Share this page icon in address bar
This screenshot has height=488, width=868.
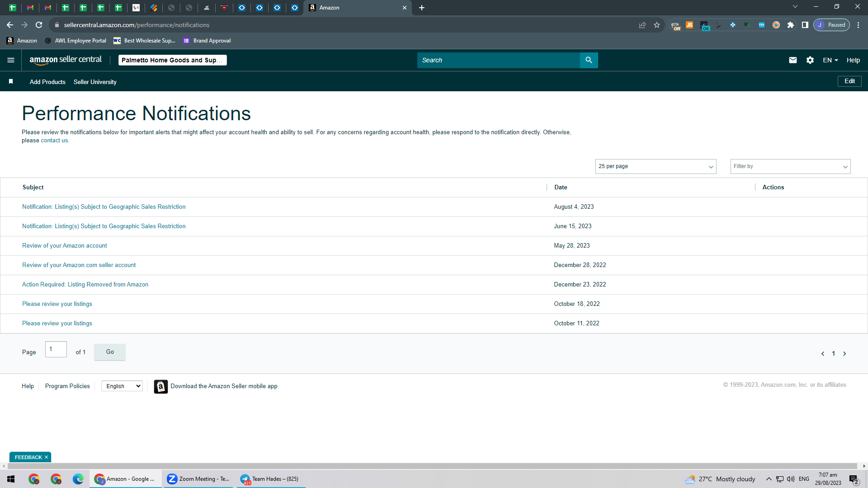(x=642, y=25)
